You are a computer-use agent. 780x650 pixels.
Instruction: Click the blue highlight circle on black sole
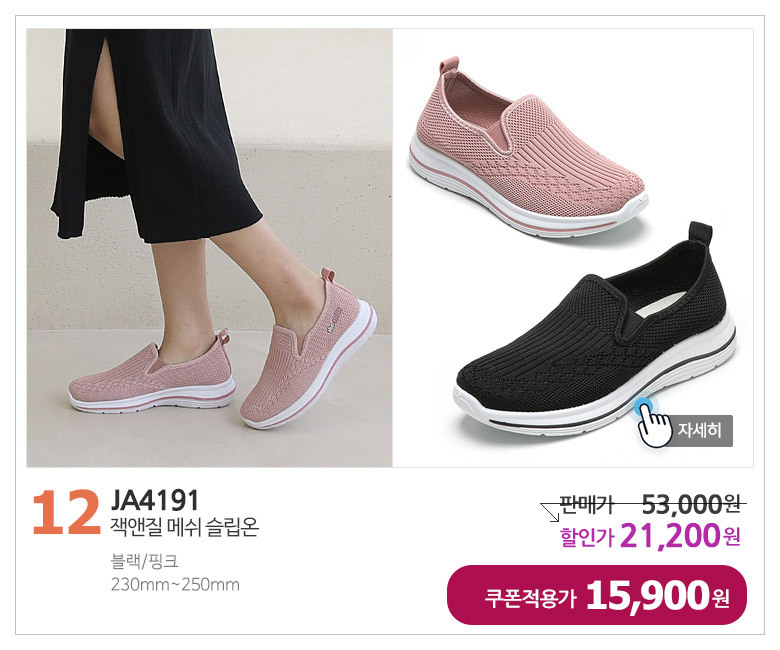645,407
